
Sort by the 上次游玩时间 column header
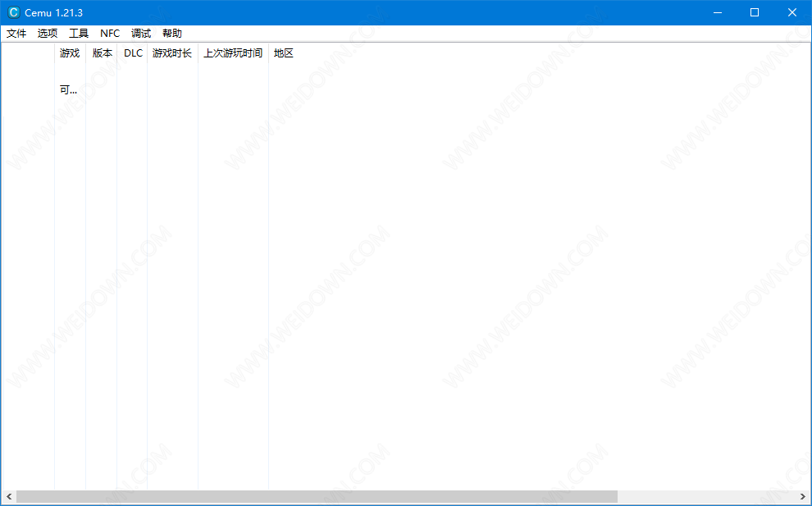point(233,53)
